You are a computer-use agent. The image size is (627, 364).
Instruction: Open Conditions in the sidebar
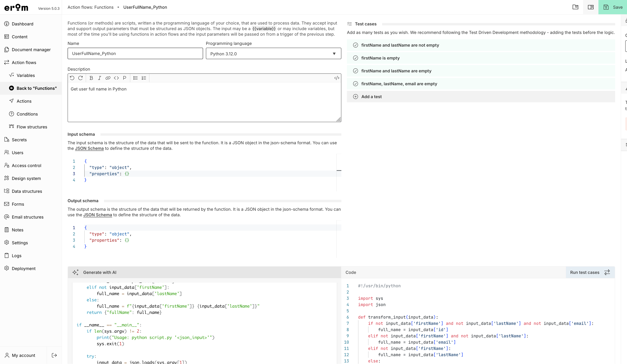(27, 114)
